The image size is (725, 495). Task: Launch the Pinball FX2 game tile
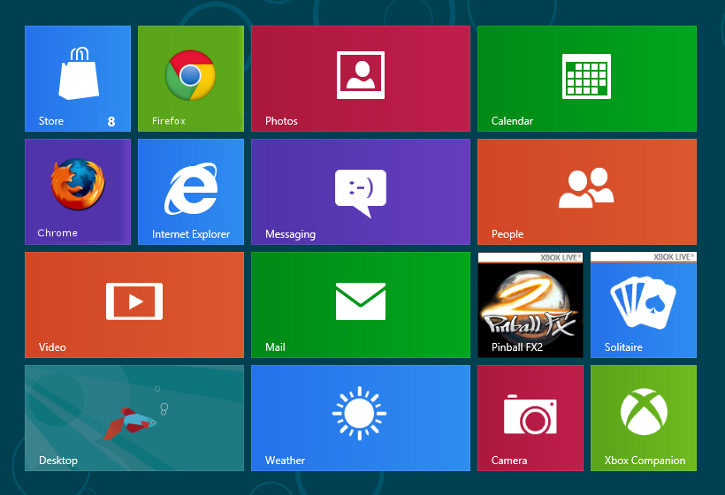click(530, 305)
